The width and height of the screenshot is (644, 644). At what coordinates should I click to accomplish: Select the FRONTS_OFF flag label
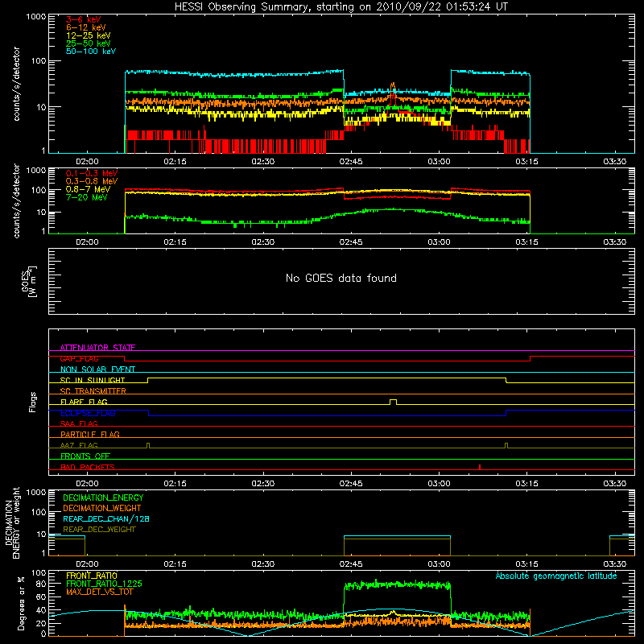coord(85,456)
